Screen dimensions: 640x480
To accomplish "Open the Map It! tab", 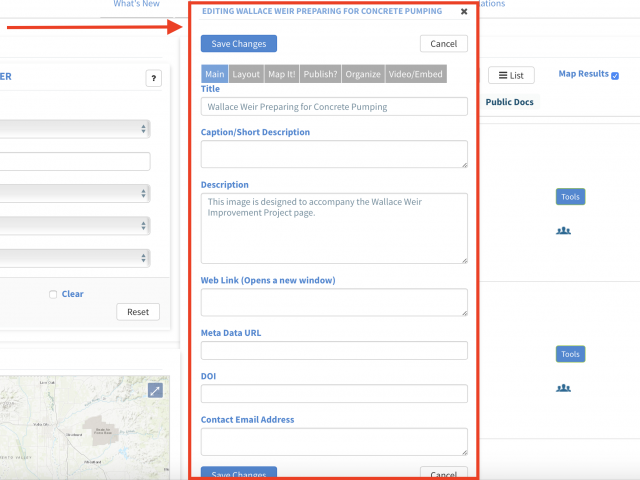I will 282,74.
